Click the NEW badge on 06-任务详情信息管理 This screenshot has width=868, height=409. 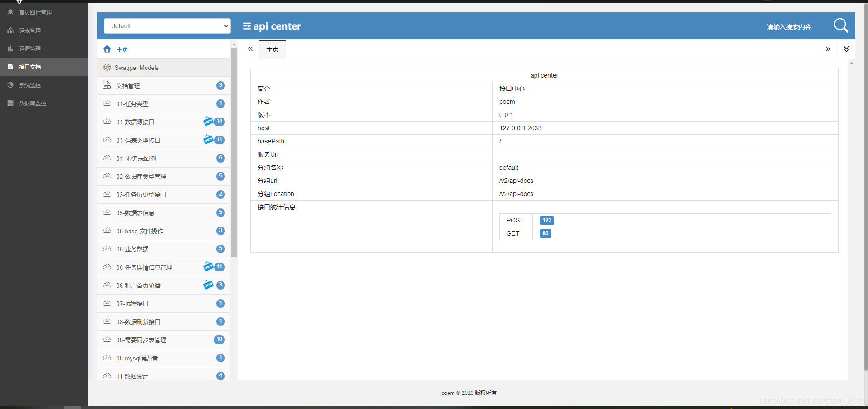(208, 266)
